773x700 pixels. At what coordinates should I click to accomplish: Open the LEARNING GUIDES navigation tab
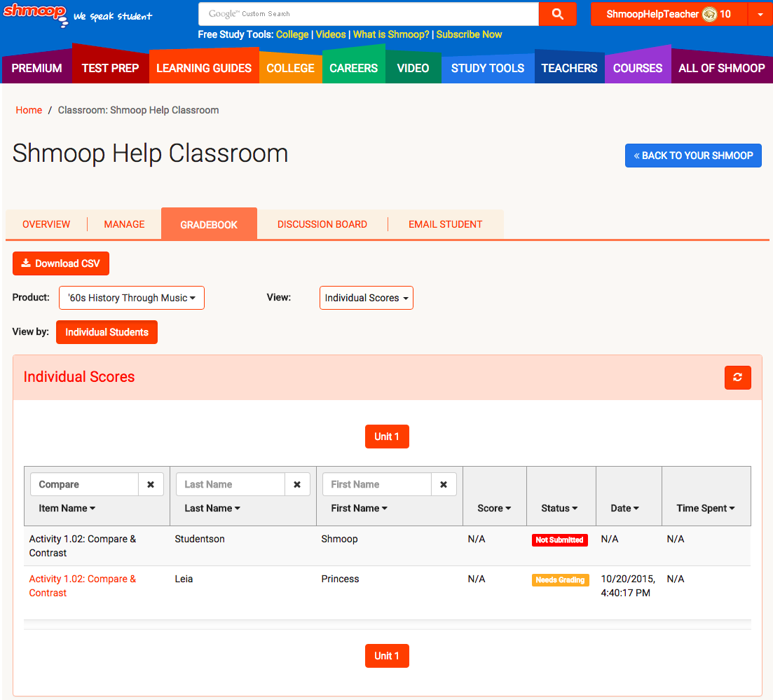pos(204,68)
